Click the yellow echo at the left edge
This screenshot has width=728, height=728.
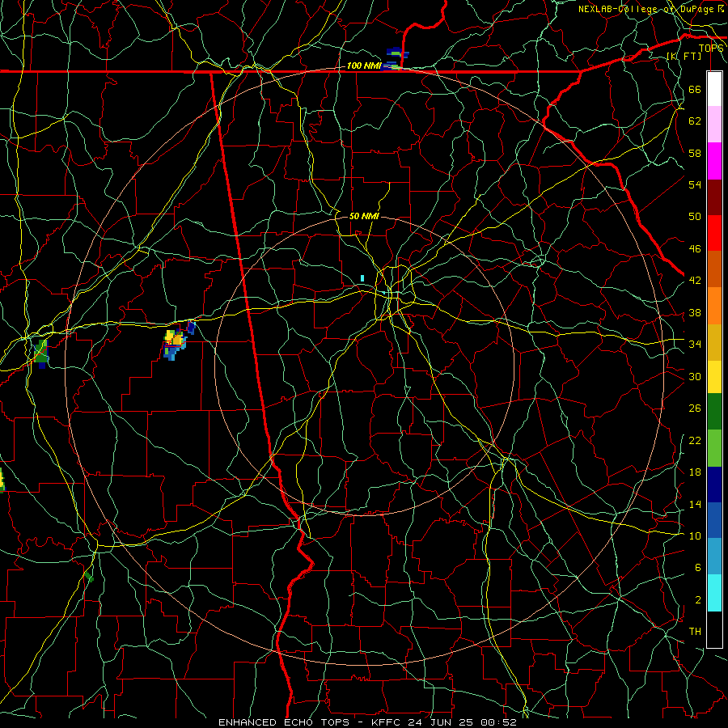tap(2, 480)
